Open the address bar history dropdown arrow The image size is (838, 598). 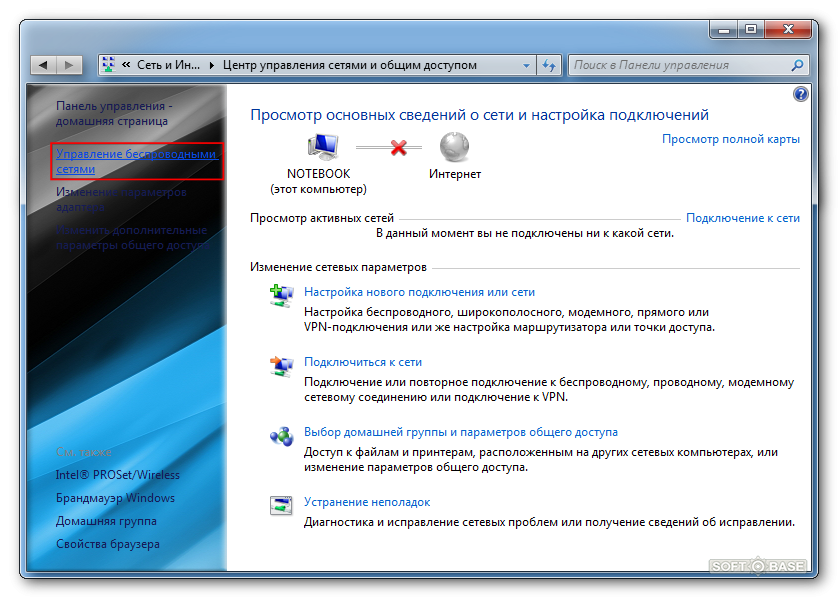tap(526, 65)
